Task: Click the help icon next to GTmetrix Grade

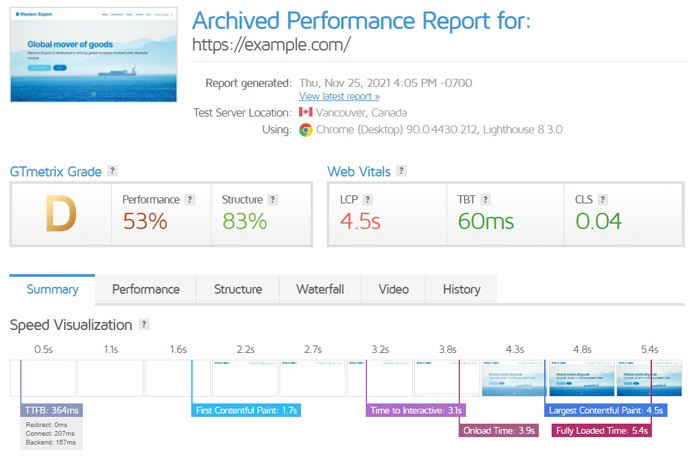Action: tap(113, 172)
